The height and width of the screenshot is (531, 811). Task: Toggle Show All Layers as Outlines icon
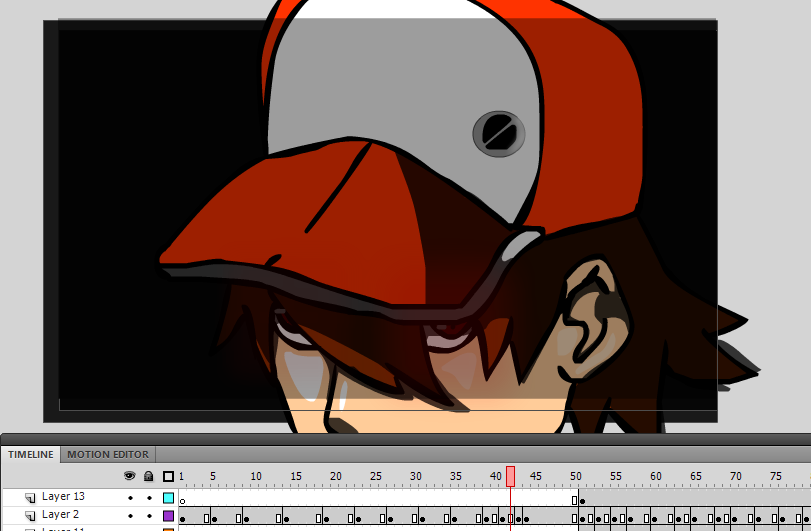pyautogui.click(x=168, y=476)
